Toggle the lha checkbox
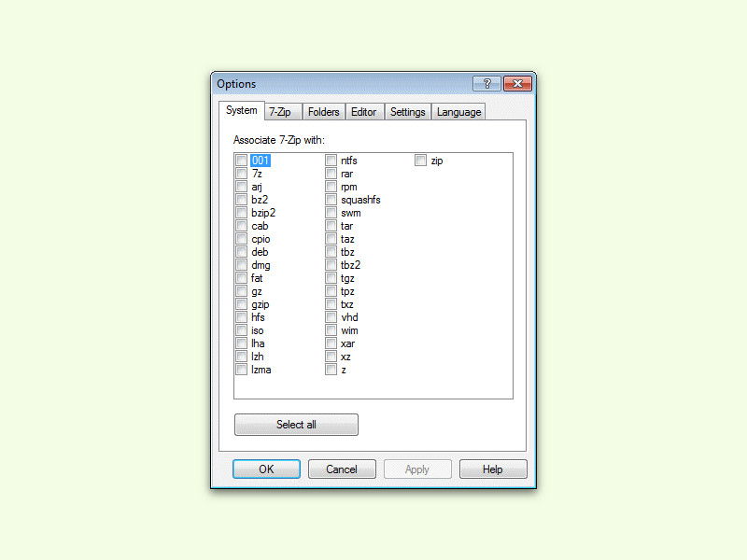Screen dimensions: 747x560 (x=242, y=343)
